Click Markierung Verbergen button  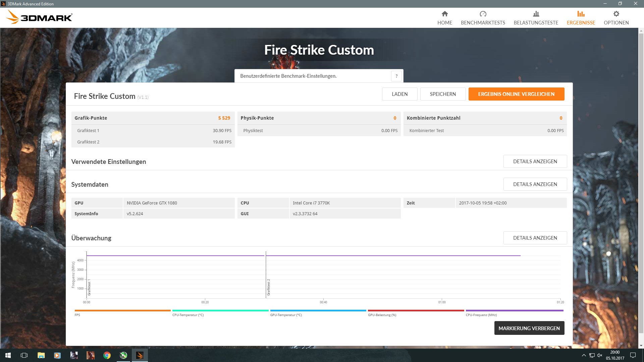pyautogui.click(x=529, y=328)
